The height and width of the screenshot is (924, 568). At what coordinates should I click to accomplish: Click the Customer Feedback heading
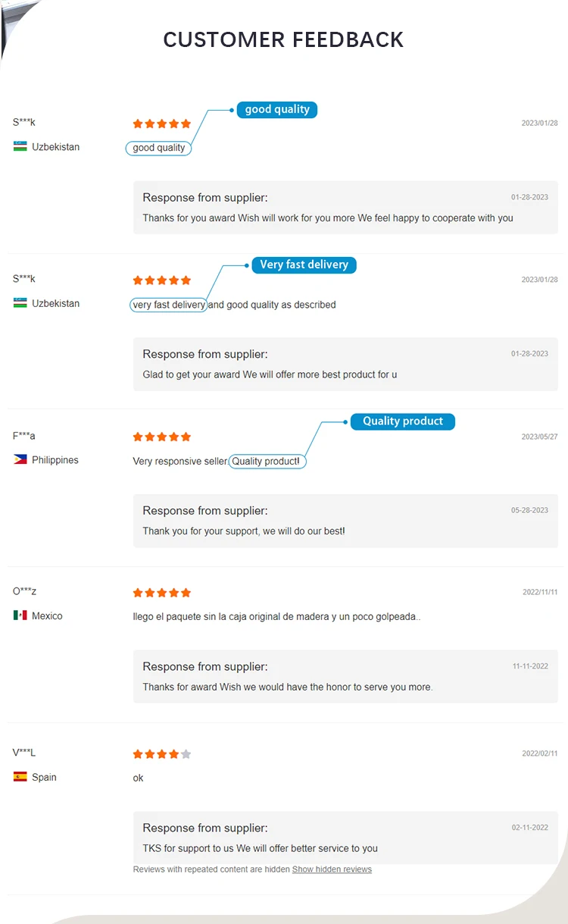click(284, 39)
